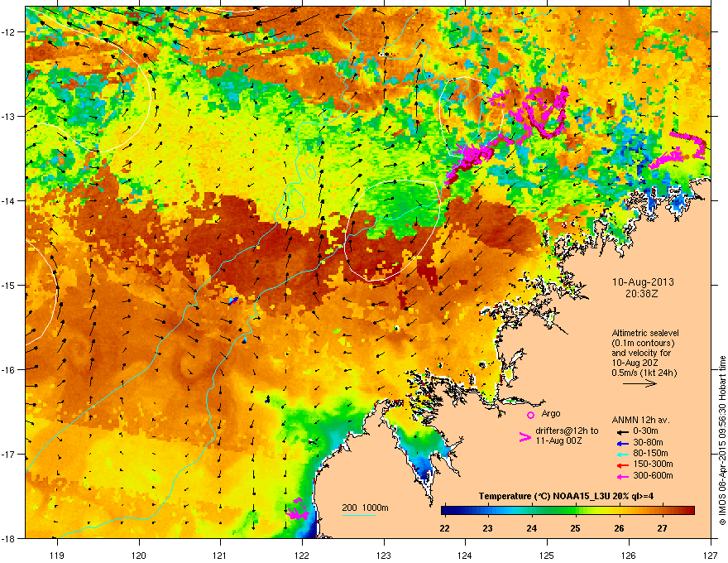Click the '11-Aug 00Z' legend text
Image resolution: width=728 pixels, height=563 pixels.
pos(558,440)
